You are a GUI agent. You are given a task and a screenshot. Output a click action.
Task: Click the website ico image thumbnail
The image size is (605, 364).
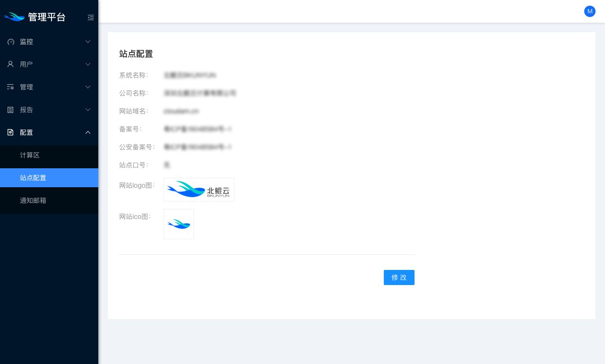(179, 224)
